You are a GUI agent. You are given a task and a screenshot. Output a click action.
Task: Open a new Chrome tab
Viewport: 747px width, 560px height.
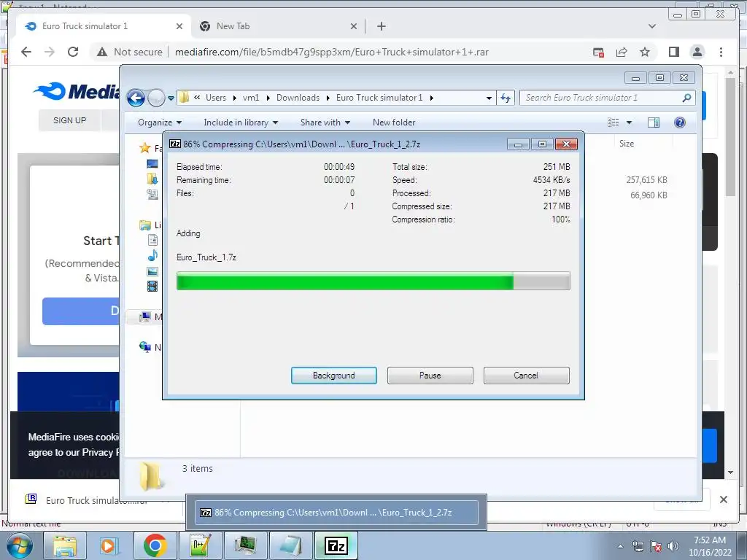(381, 26)
